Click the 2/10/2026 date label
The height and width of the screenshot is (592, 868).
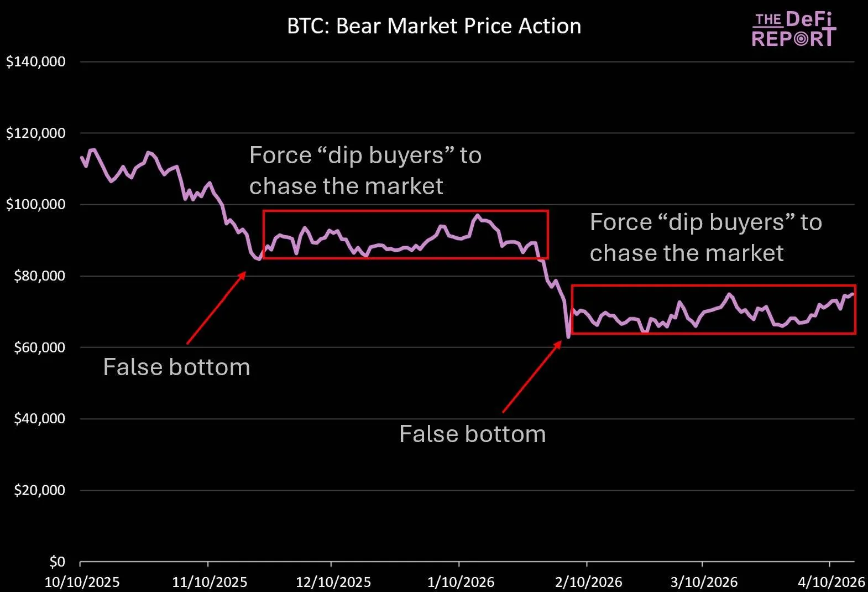[x=588, y=582]
